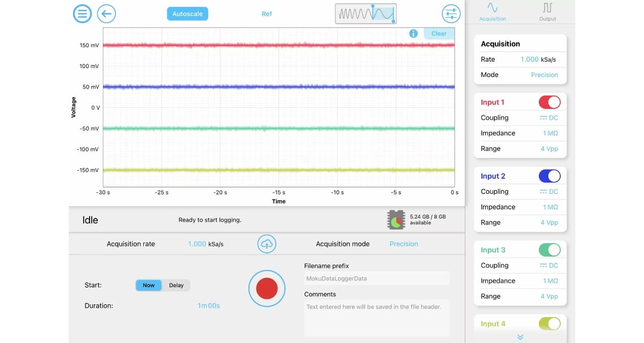
Task: Change the Input 2 coupling DC value
Action: [549, 192]
